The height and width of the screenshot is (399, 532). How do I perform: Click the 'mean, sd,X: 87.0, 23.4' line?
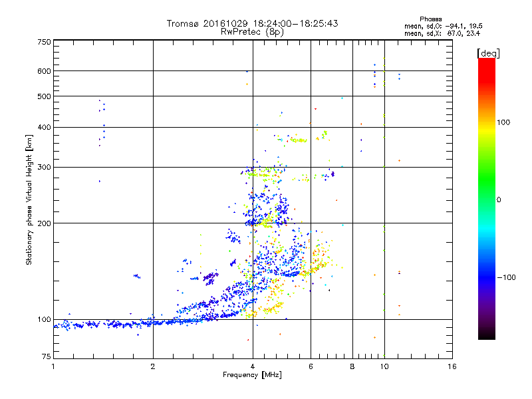coord(442,33)
